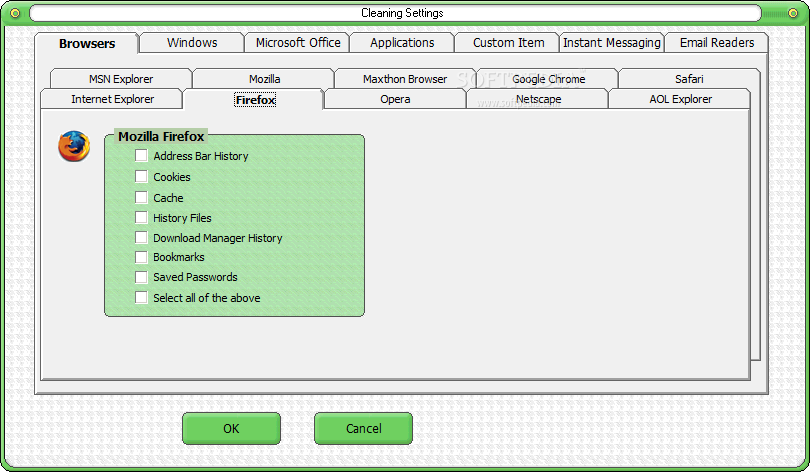Switch to Instant Messaging tab
The height and width of the screenshot is (472, 810).
[x=612, y=43]
